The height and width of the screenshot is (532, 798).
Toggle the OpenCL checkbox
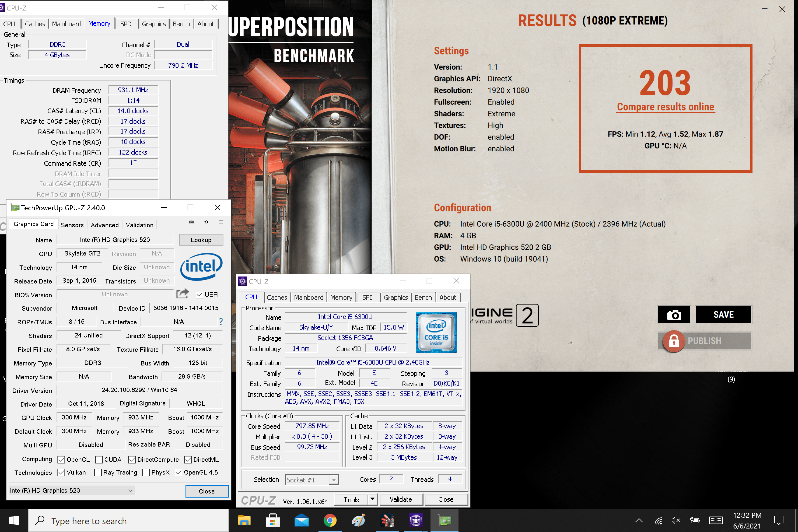pos(61,459)
